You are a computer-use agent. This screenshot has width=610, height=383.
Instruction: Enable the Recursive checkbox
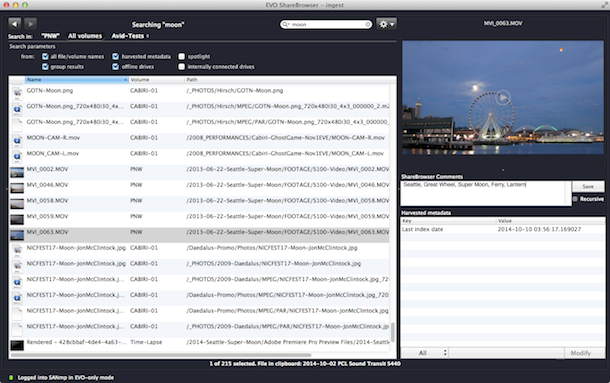point(575,199)
